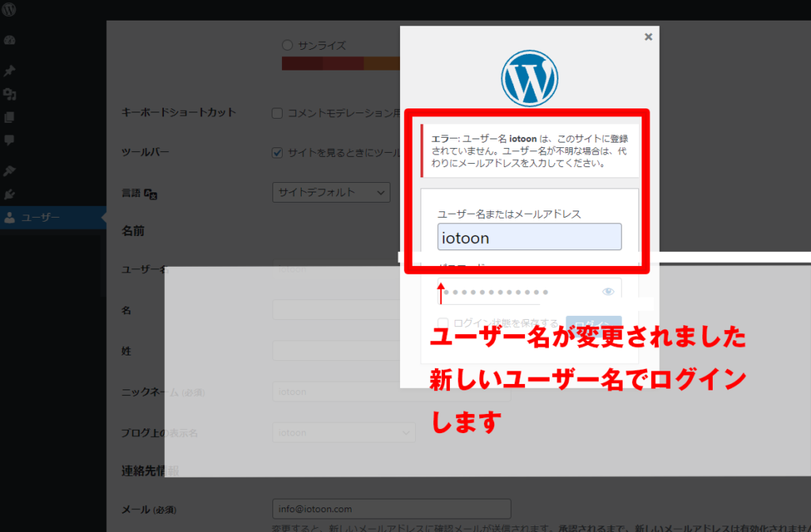This screenshot has width=811, height=532.
Task: Enable the コメントモデレーション keyboard shortcut checkbox
Action: click(x=277, y=113)
